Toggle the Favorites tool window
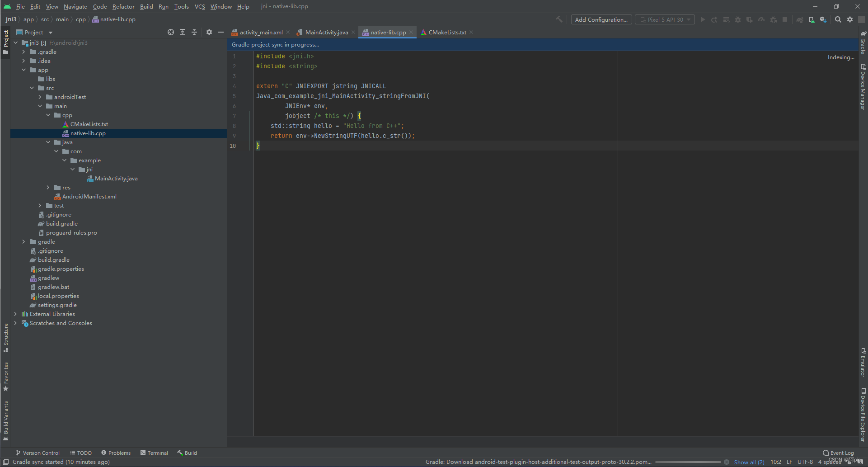 pyautogui.click(x=6, y=376)
